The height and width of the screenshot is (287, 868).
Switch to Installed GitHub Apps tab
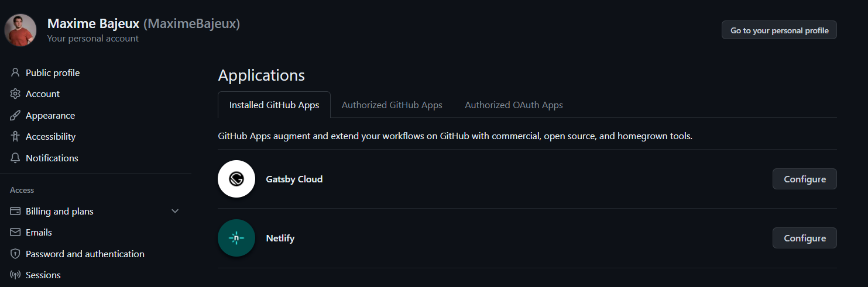[x=274, y=105]
